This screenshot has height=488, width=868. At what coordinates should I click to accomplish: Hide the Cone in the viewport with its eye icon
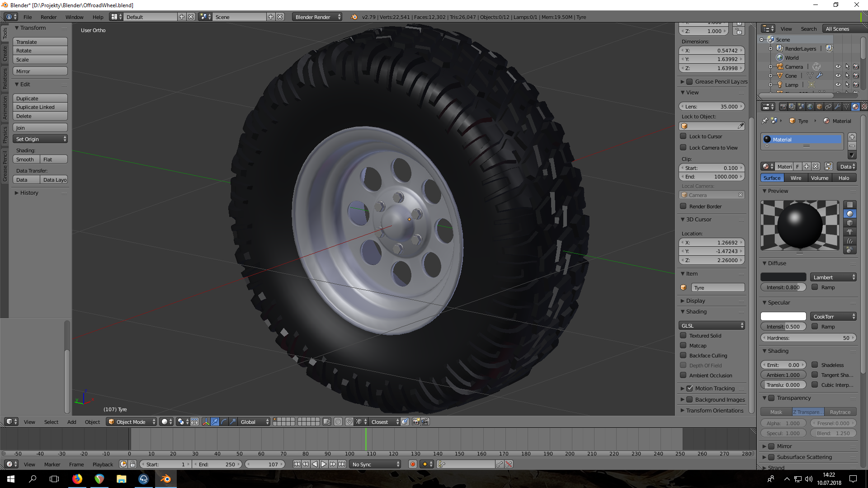click(x=838, y=75)
